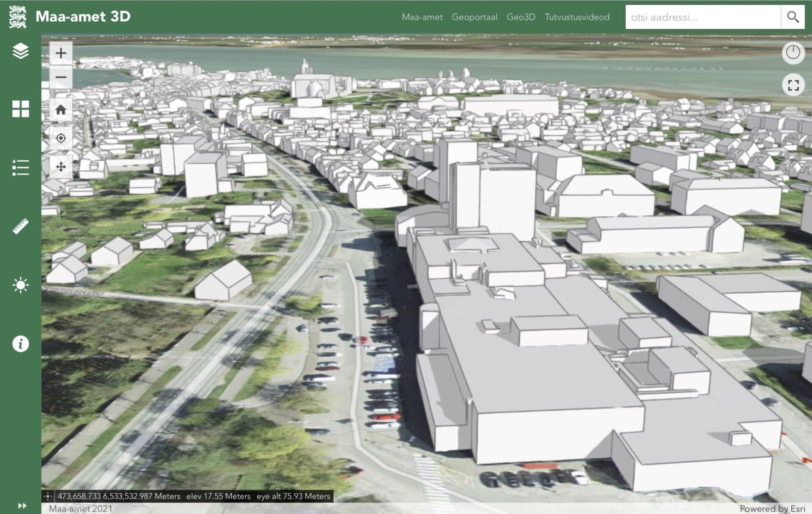Image resolution: width=812 pixels, height=514 pixels.
Task: Show the legend list icon
Action: point(20,168)
